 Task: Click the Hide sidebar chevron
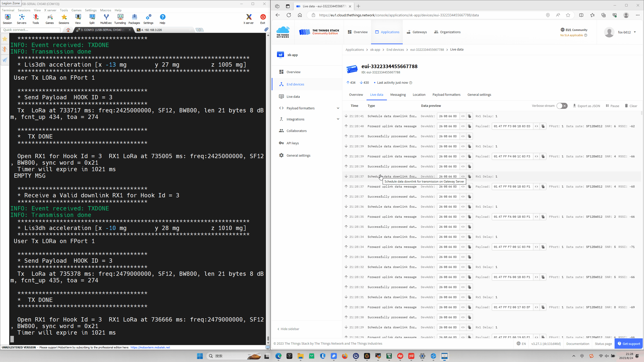tap(279, 329)
